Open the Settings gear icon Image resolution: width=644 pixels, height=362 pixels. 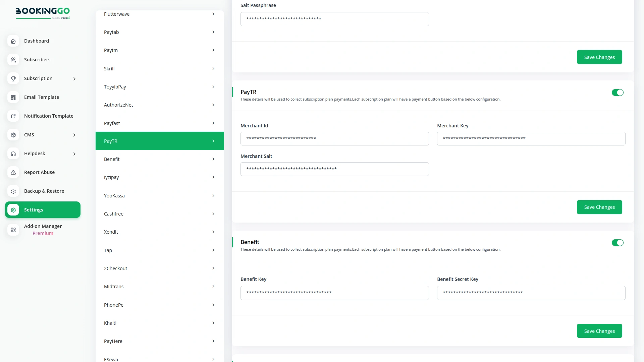point(13,210)
